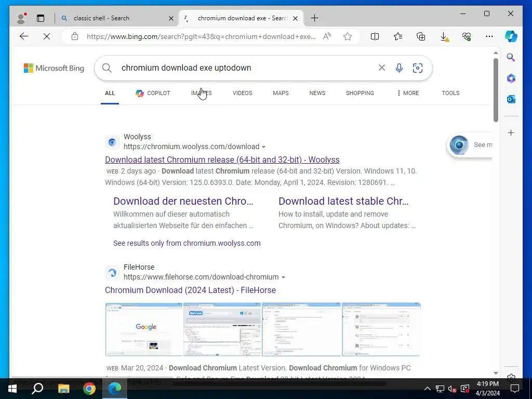Switch to MAPS results

(x=281, y=93)
